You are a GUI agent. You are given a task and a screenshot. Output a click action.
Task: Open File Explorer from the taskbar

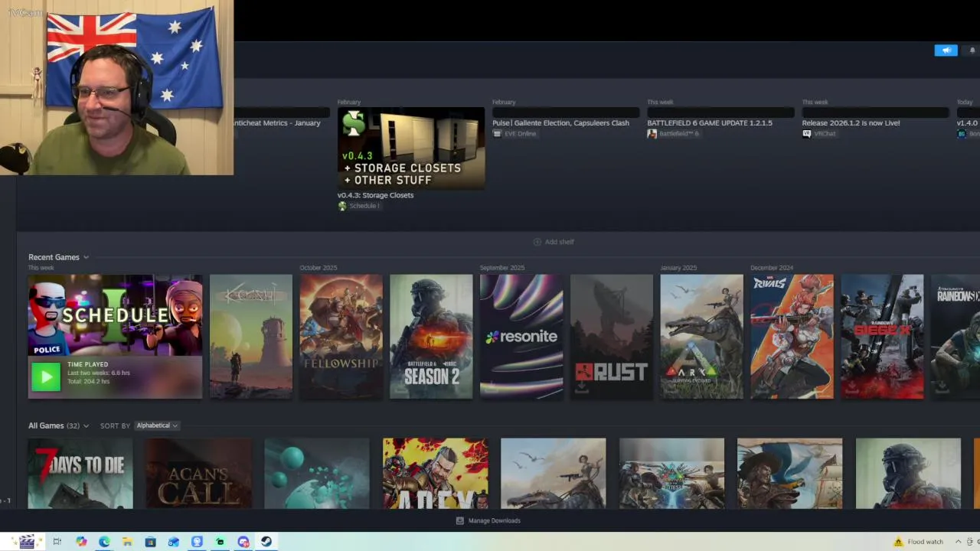point(127,542)
